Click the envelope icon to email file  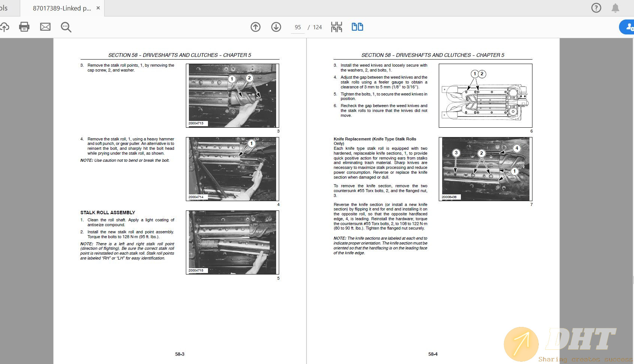[45, 27]
